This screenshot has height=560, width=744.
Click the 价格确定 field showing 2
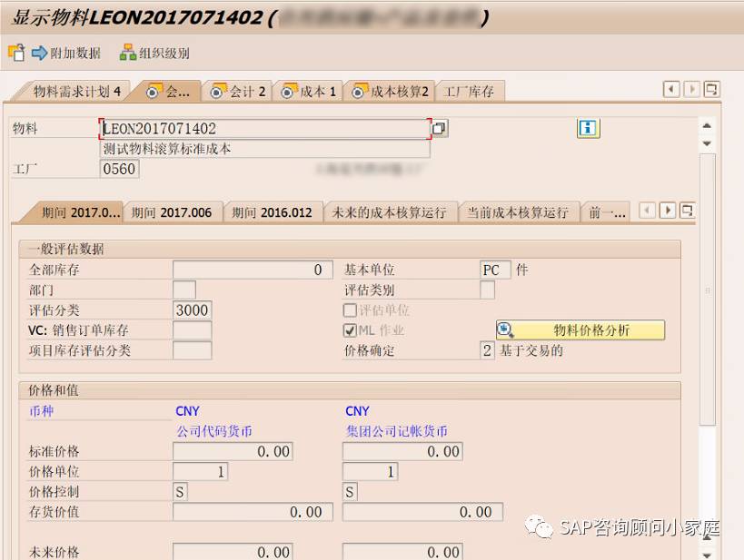(487, 350)
